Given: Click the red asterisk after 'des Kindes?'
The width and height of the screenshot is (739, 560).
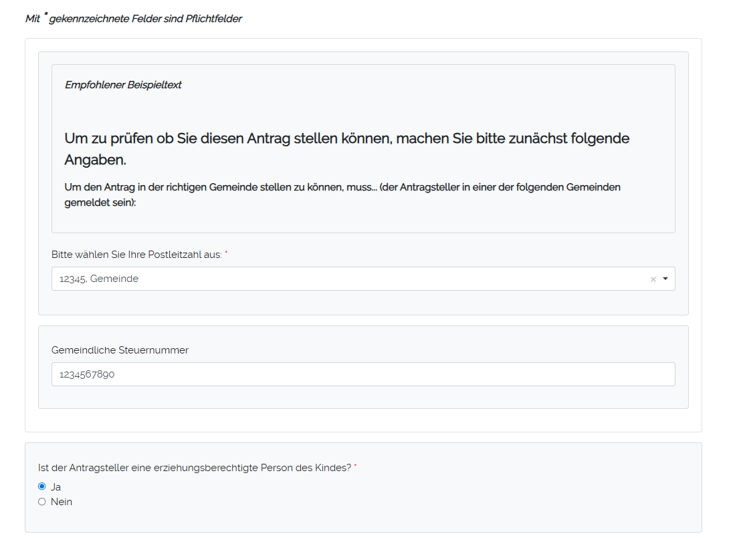Looking at the screenshot, I should 355,467.
